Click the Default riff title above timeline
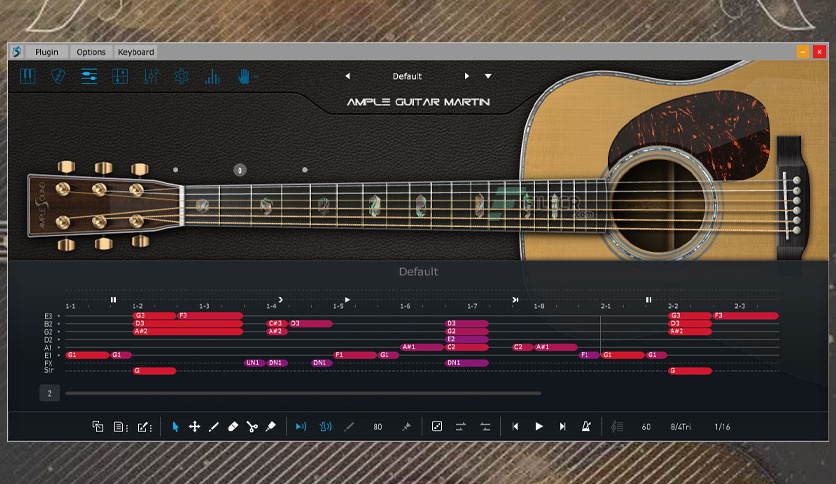The width and height of the screenshot is (836, 484). click(419, 272)
